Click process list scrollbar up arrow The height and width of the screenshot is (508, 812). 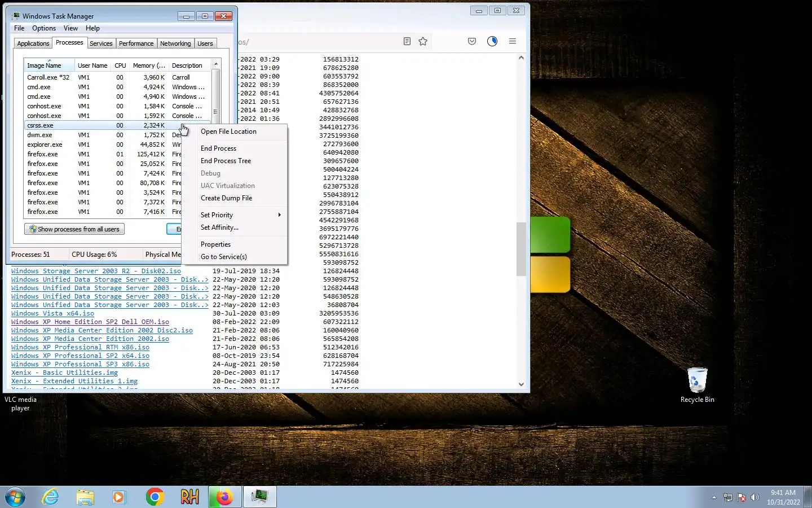click(x=215, y=64)
